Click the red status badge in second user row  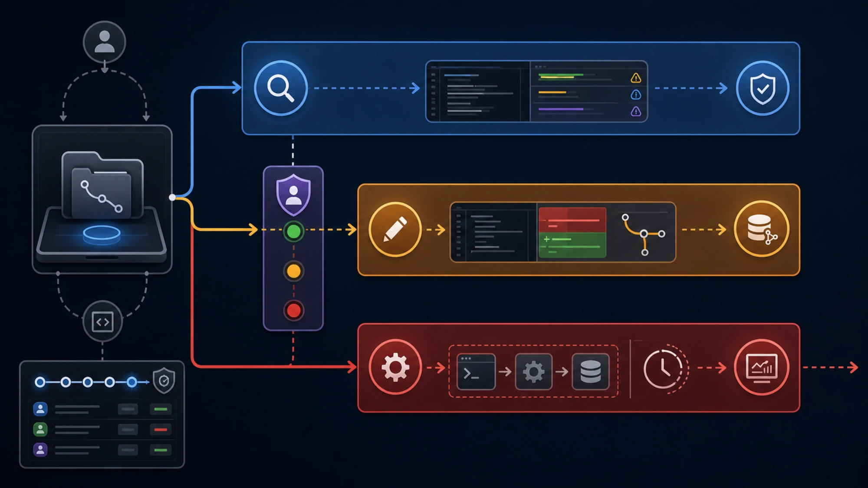pyautogui.click(x=161, y=429)
